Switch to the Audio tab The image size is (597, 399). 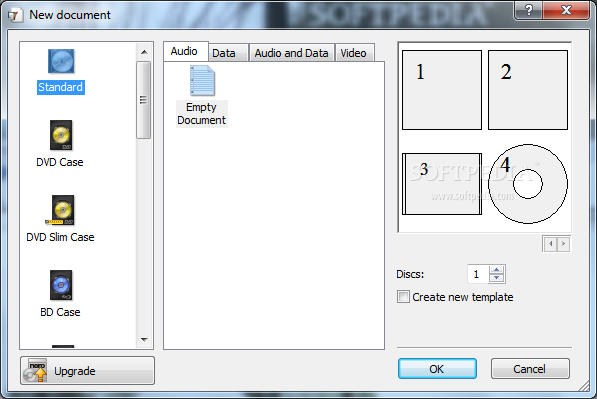click(186, 51)
